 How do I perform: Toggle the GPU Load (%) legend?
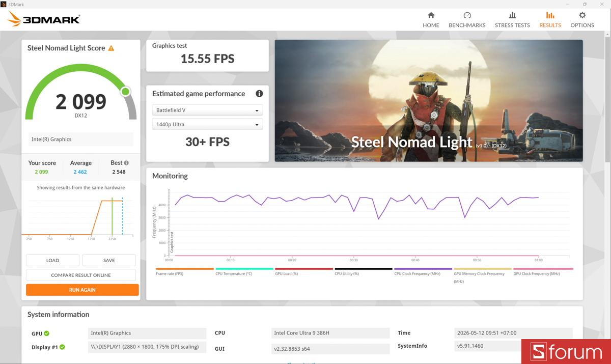(x=303, y=271)
